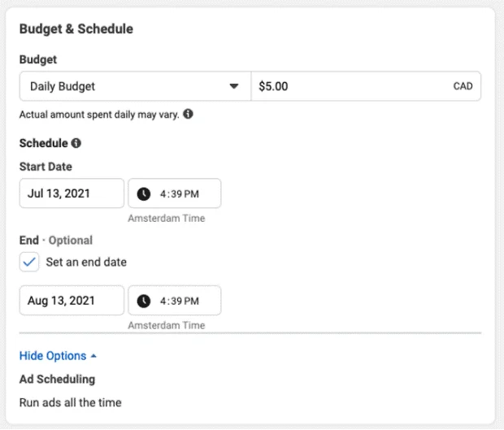Click Amsterdam Time label under start time
Screen dimensions: 504x430
(x=167, y=218)
